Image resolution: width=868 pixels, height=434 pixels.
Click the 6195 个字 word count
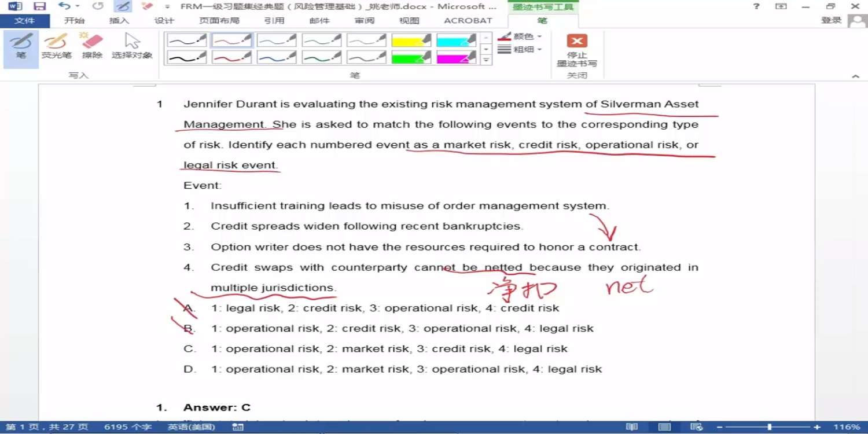coord(128,427)
